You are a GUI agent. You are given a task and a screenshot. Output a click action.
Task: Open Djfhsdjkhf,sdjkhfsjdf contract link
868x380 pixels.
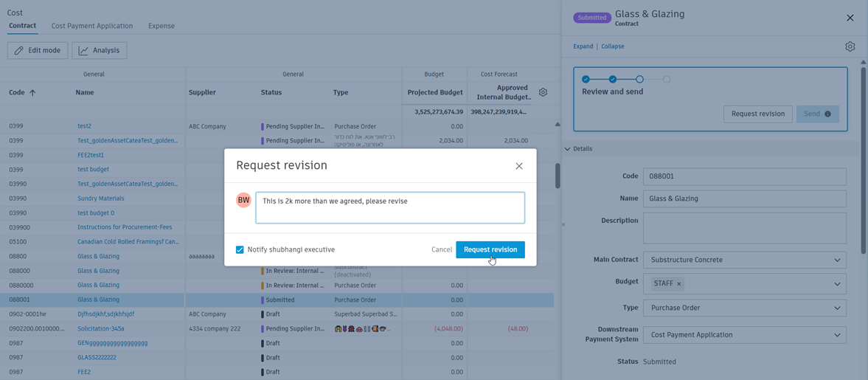coord(105,314)
